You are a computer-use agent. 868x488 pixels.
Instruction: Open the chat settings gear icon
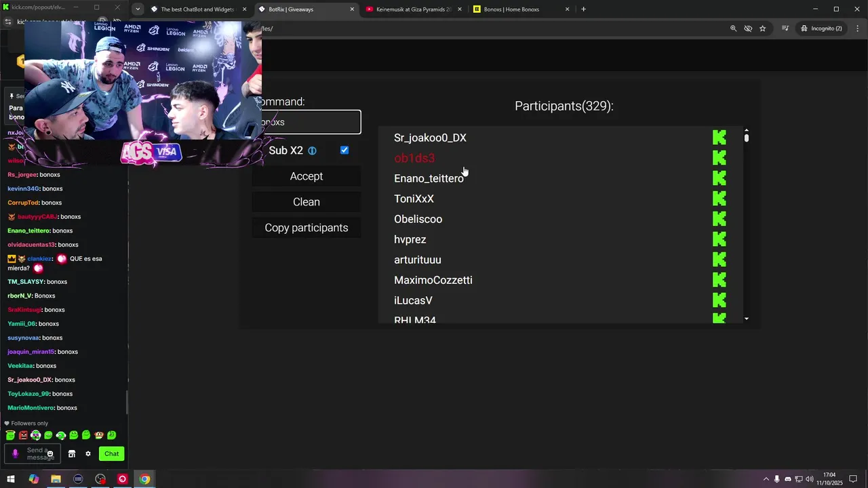click(x=87, y=454)
